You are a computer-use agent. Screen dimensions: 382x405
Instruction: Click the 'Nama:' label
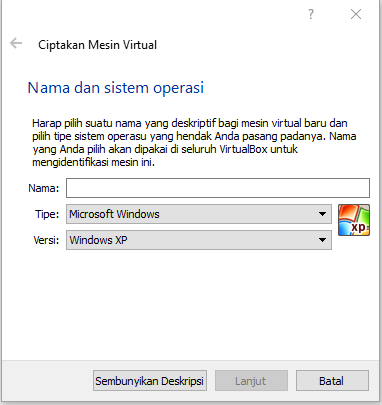click(44, 188)
